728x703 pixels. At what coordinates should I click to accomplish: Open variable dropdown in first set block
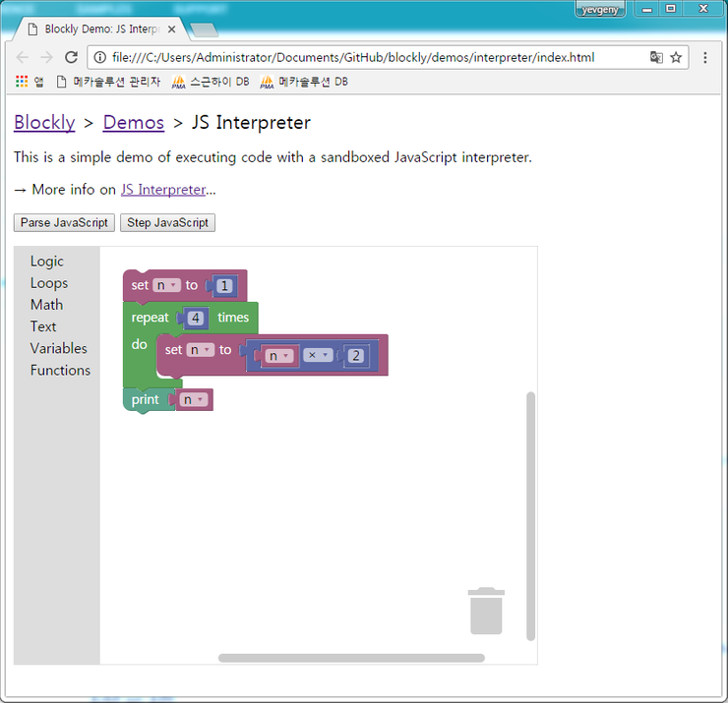(x=166, y=285)
